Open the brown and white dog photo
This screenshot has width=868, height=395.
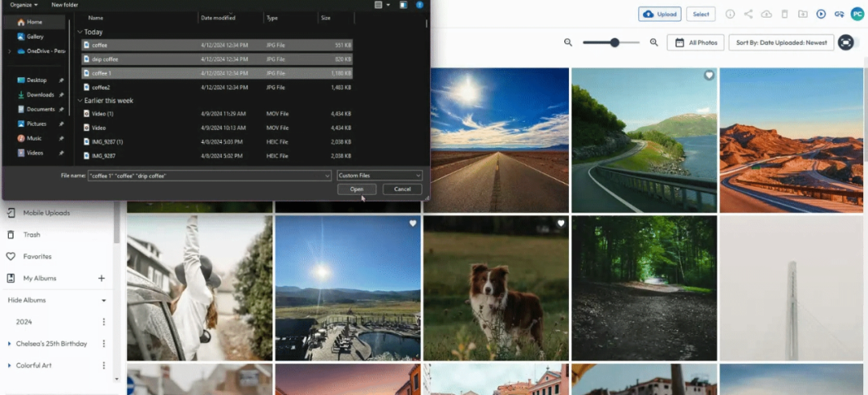coord(496,288)
